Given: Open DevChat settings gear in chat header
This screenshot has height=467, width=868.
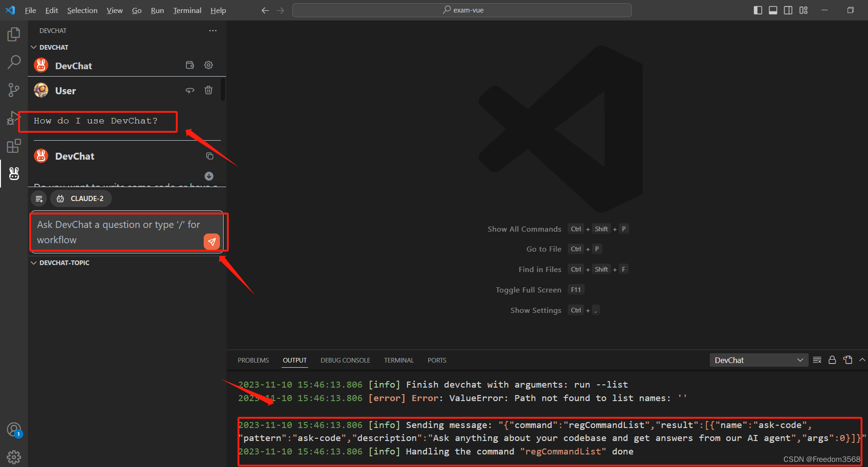Looking at the screenshot, I should pyautogui.click(x=209, y=65).
